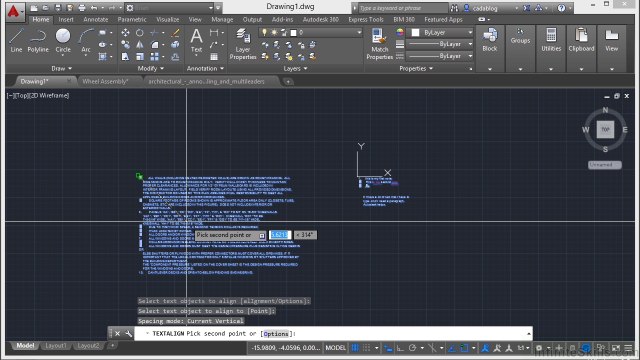640x360 pixels.
Task: Toggle drawing grid display in status bar
Action: pos(355,348)
